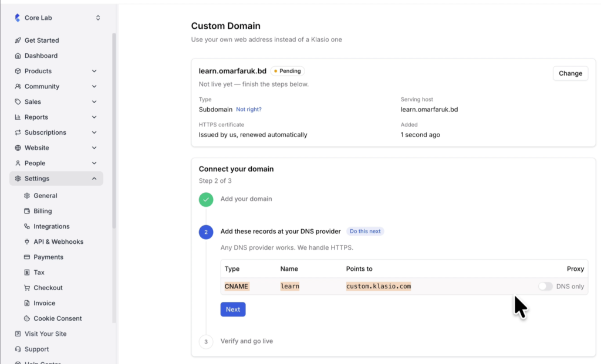Expand the Community menu chevron
The image size is (601, 364).
(94, 86)
